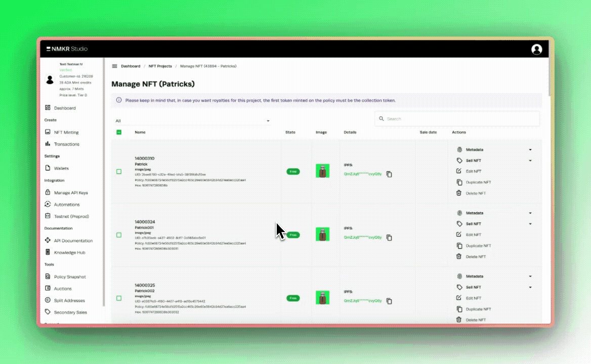Open the IPFS link of Patrick001
591x364 pixels.
pos(363,237)
